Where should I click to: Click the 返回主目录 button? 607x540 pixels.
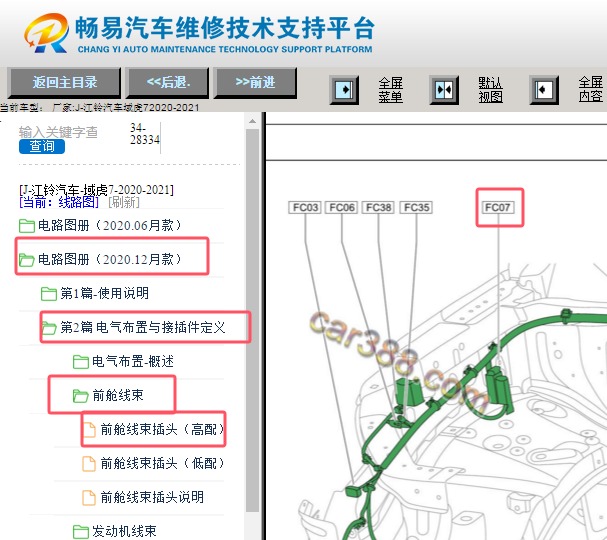(64, 82)
